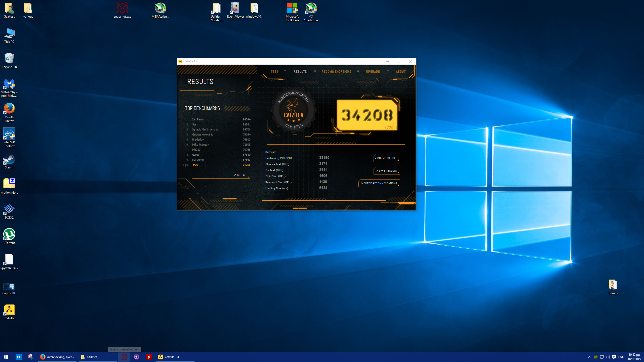This screenshot has width=644, height=362.
Task: Click red lightning bolt taskbar icon
Action: [x=149, y=357]
